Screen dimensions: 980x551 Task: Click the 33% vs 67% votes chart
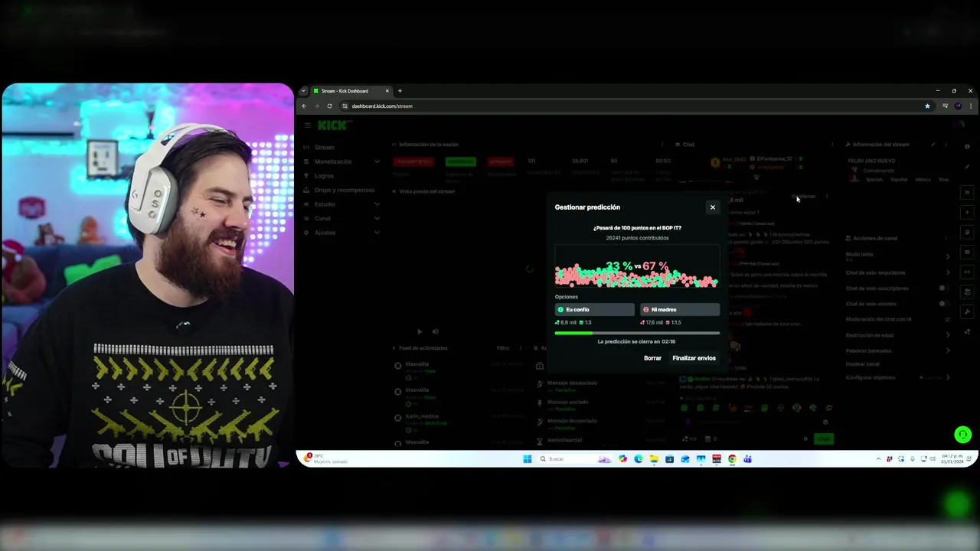637,268
